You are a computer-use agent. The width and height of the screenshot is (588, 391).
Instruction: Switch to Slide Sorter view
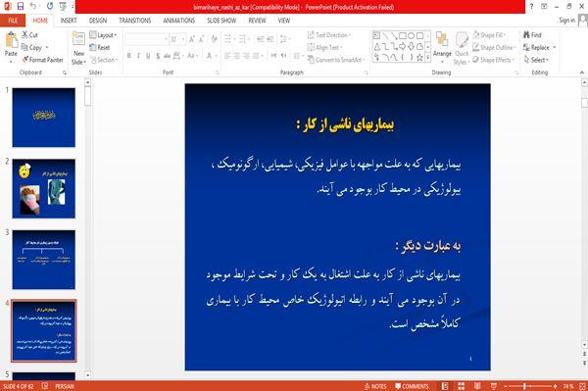pyautogui.click(x=462, y=386)
